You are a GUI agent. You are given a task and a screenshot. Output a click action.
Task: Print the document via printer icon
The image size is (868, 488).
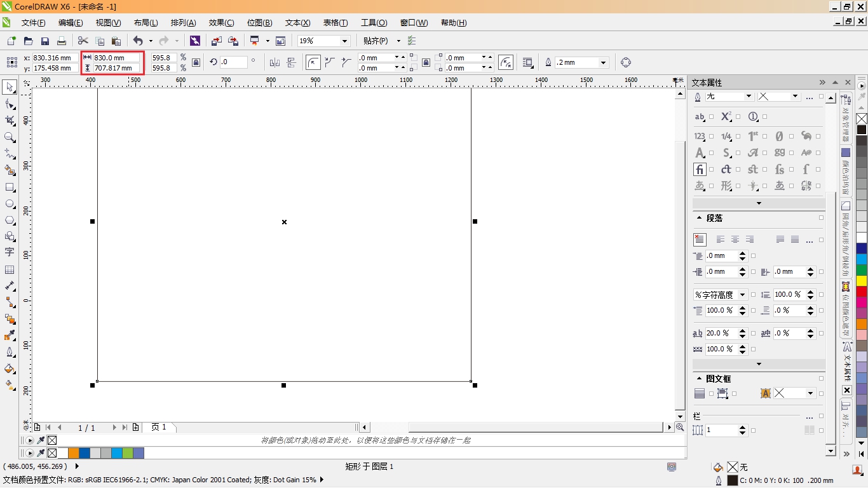pos(61,41)
